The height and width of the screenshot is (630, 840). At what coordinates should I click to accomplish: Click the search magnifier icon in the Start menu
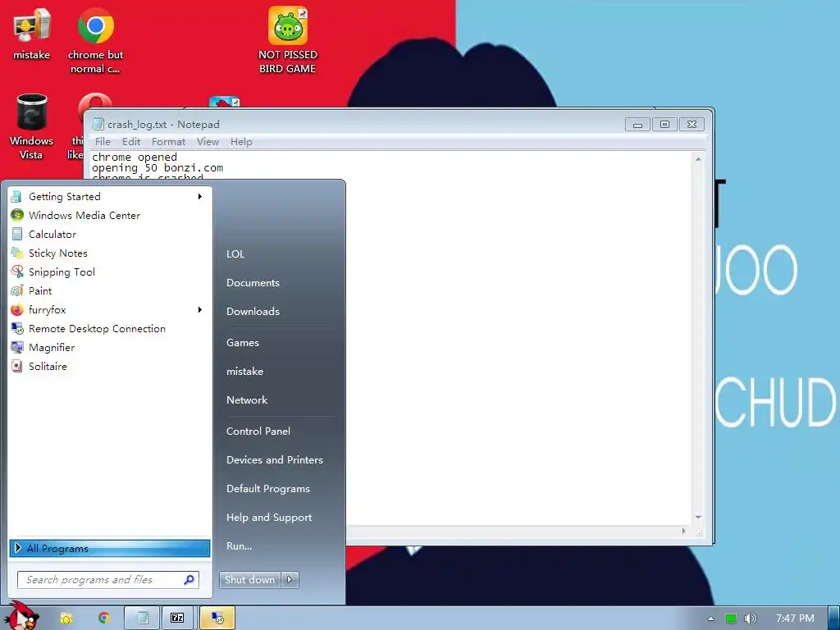pyautogui.click(x=189, y=580)
